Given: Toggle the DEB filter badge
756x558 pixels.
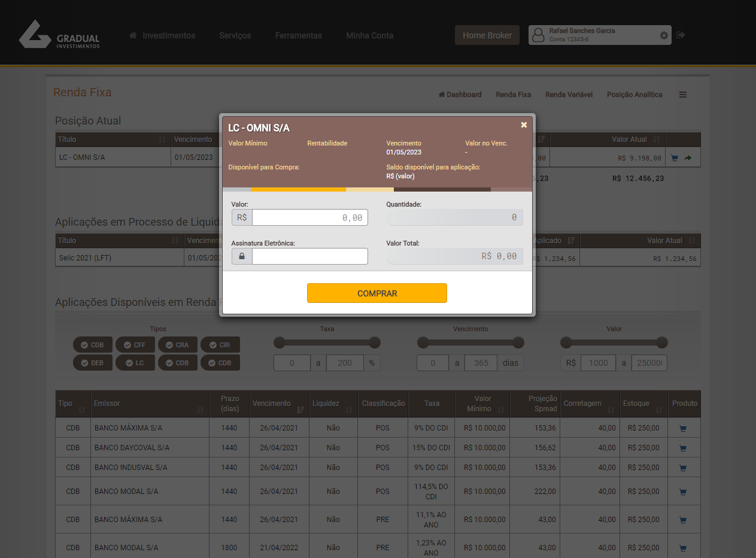Looking at the screenshot, I should coord(93,362).
